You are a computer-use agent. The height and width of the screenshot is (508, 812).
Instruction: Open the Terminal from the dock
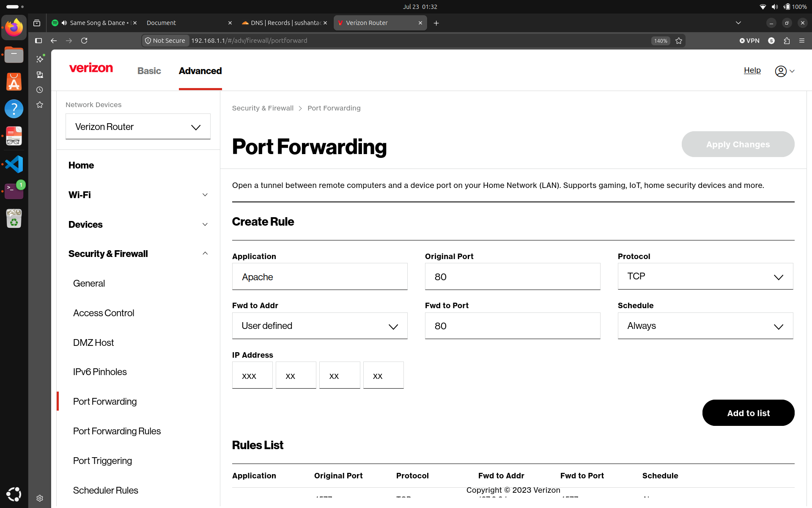pos(14,191)
